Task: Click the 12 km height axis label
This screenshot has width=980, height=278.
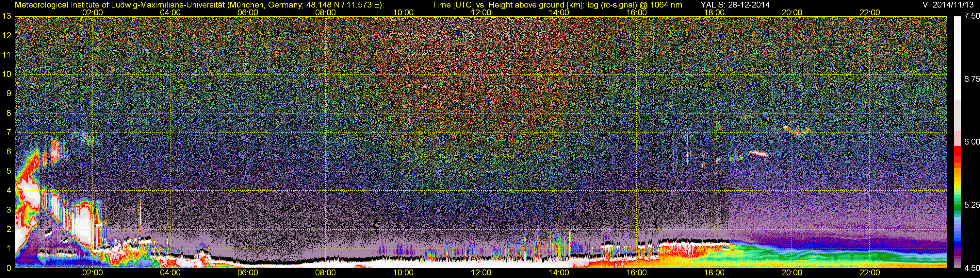Action: 7,35
